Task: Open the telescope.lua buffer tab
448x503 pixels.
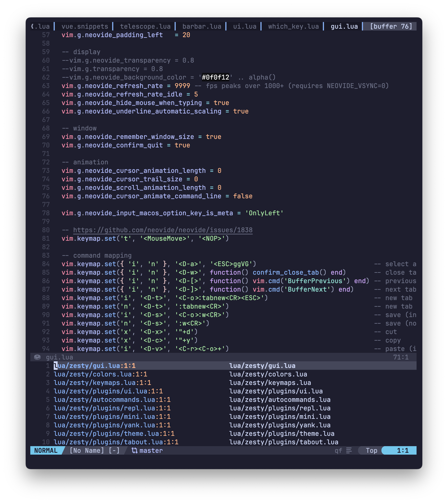Action: (145, 26)
